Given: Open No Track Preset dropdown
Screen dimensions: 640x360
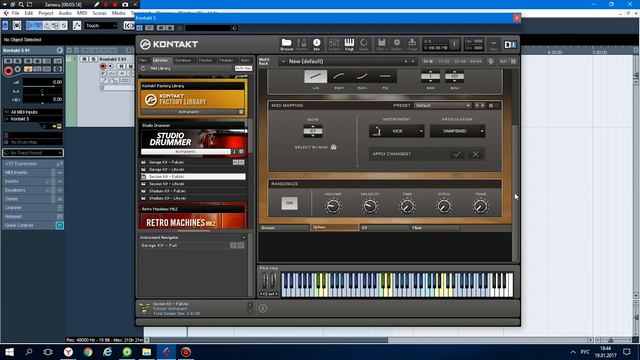Looking at the screenshot, I should tap(33, 153).
